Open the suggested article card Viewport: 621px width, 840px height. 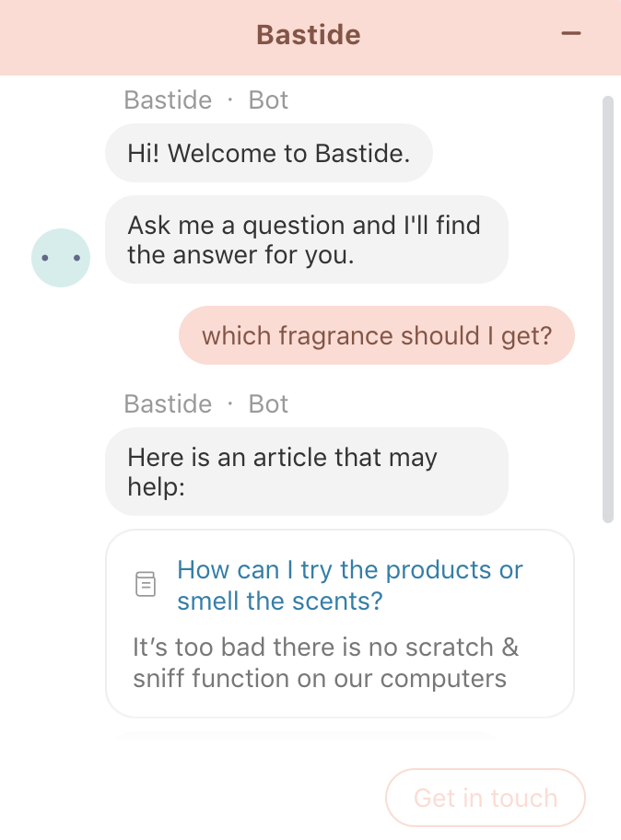(340, 624)
